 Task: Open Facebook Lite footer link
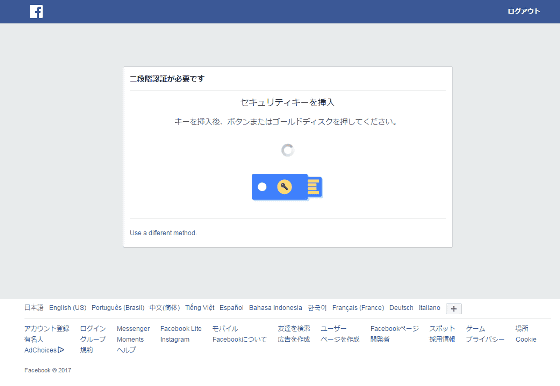[181, 329]
